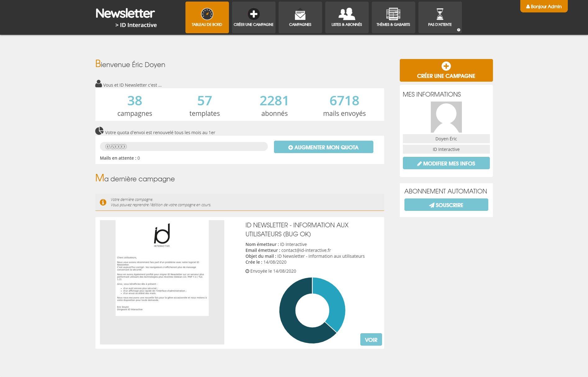Click the profile avatar placeholder
The height and width of the screenshot is (377, 588).
[446, 117]
